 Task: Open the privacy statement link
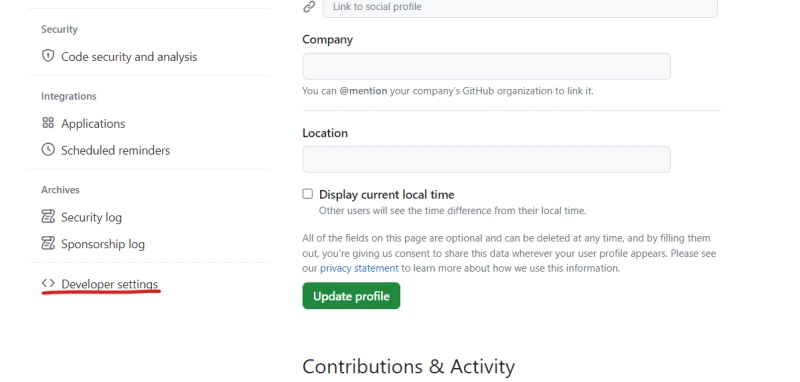click(359, 268)
